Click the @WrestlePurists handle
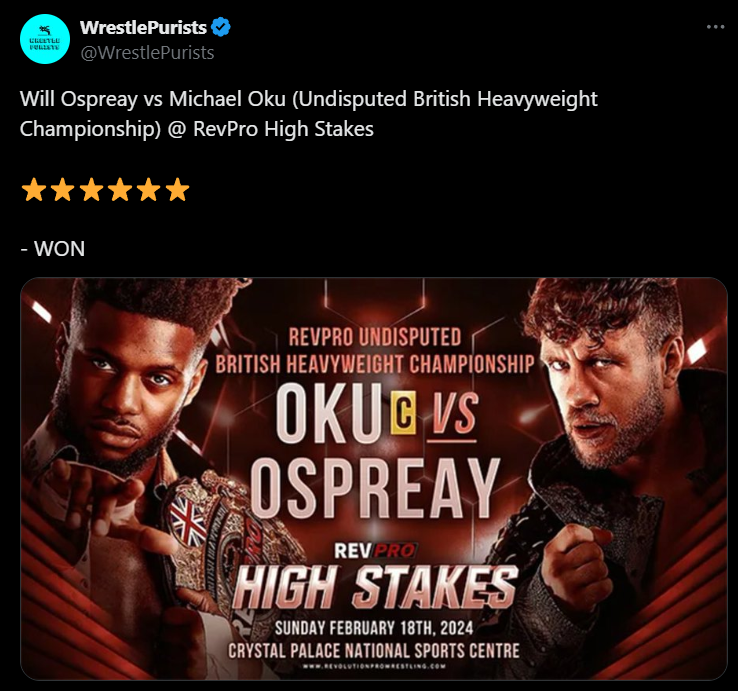Screen dimensions: 738x691 (x=147, y=53)
